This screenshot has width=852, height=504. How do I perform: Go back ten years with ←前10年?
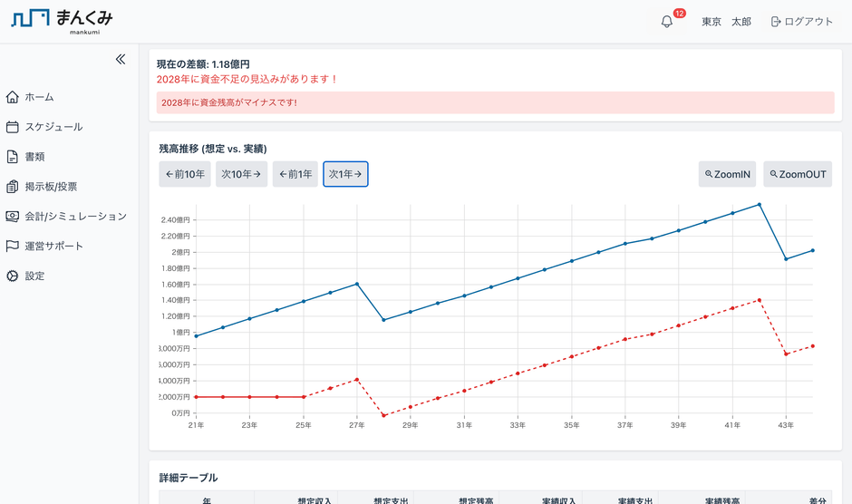point(184,174)
